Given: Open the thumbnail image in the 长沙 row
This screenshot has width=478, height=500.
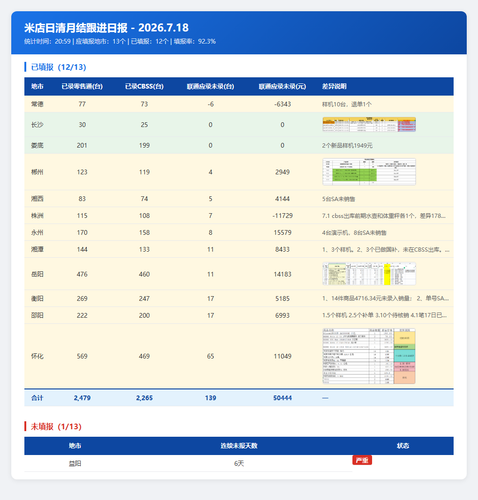Looking at the screenshot, I should click(x=369, y=124).
